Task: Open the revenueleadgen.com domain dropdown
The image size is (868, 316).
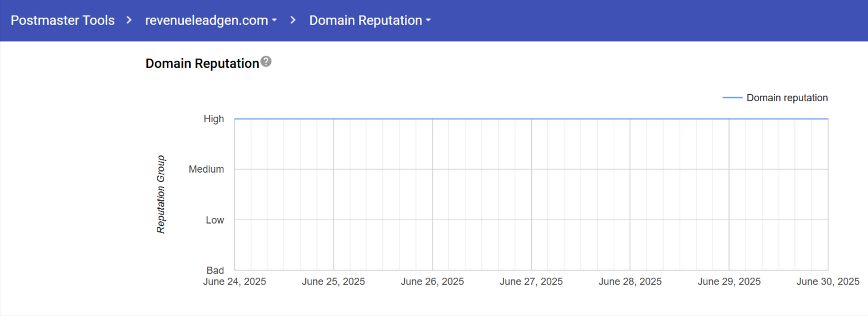Action: point(211,20)
